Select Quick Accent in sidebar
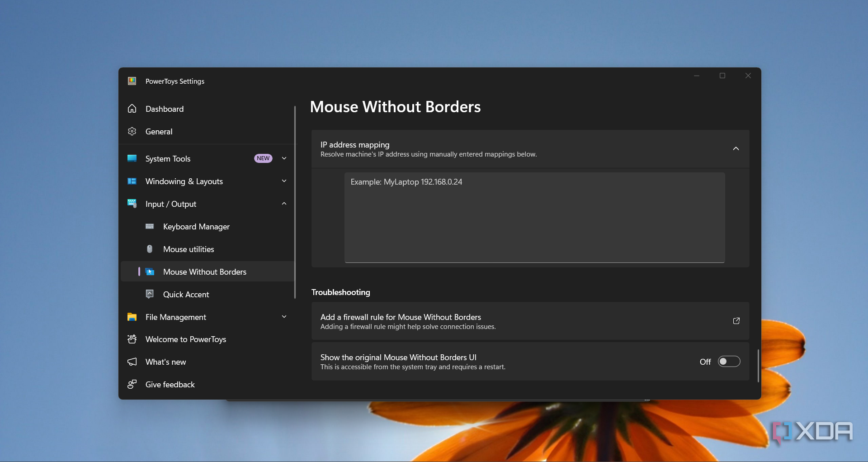 click(208, 294)
